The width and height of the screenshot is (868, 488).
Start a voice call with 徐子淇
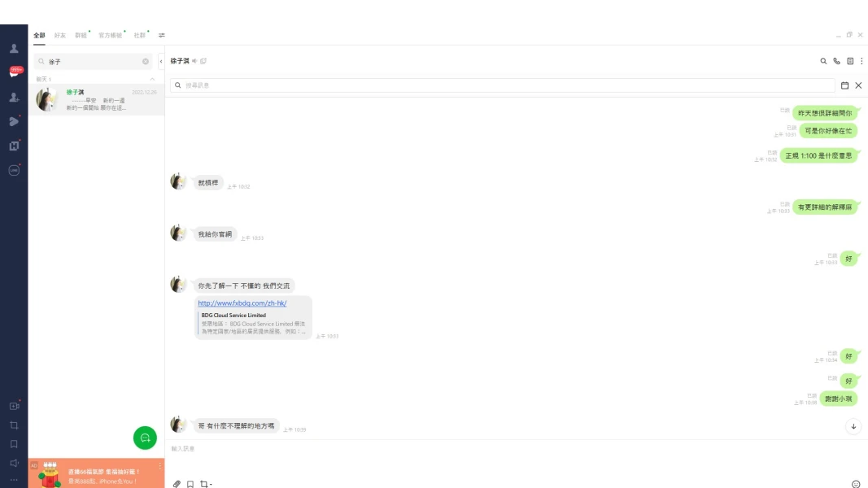coord(836,61)
